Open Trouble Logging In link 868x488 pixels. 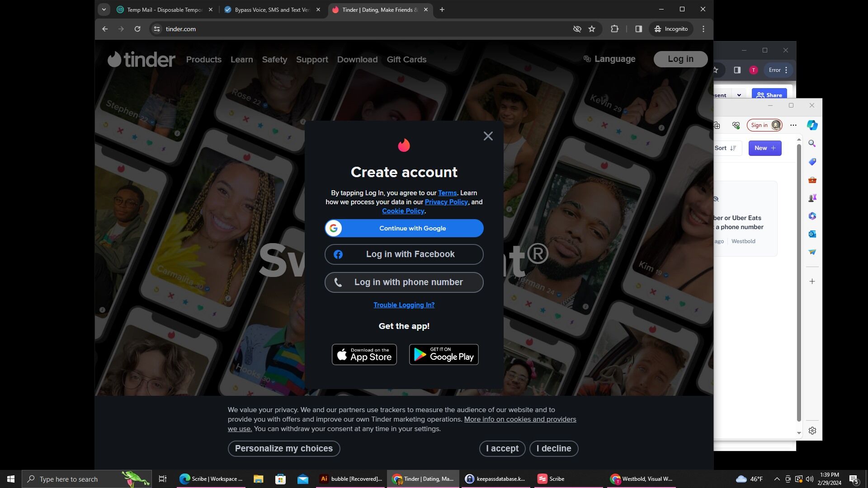[404, 305]
